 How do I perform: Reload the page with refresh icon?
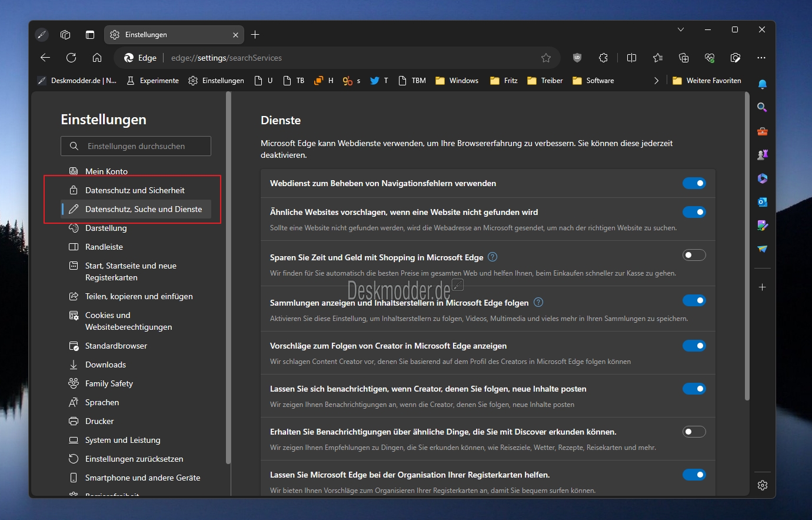71,58
